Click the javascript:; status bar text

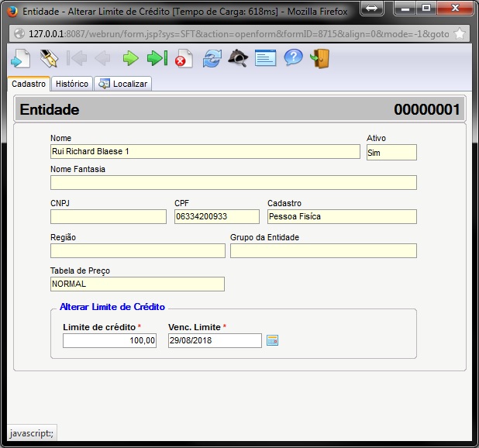tap(32, 433)
